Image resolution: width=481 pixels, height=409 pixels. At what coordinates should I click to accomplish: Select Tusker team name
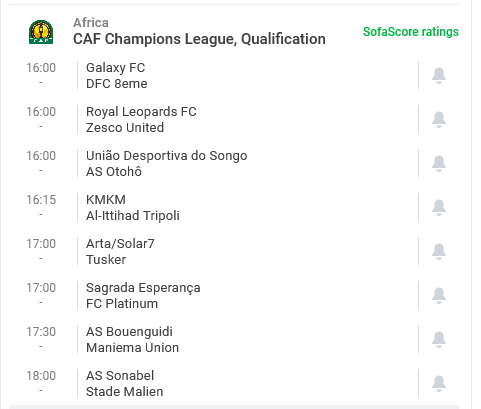pyautogui.click(x=106, y=260)
